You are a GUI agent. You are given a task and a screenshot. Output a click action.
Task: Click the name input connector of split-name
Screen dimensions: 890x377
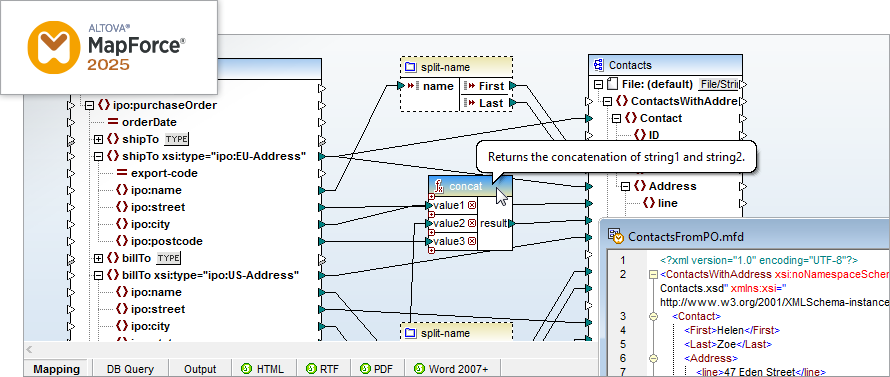[x=401, y=86]
